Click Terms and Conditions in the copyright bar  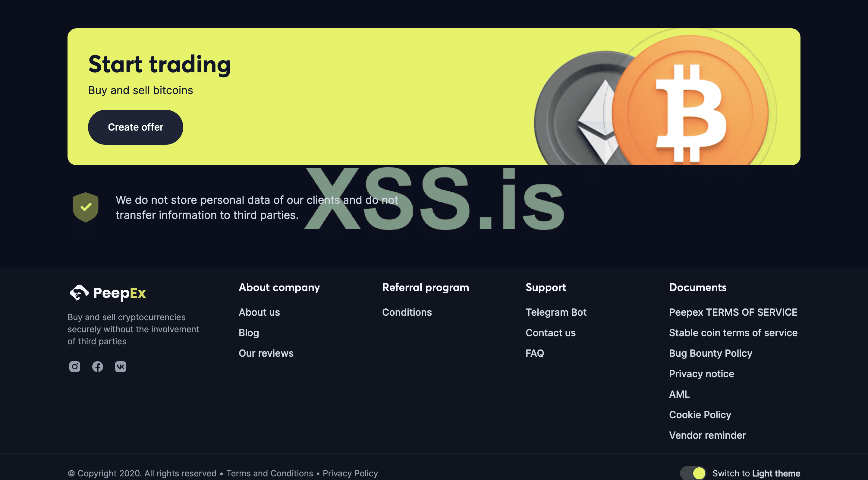269,473
